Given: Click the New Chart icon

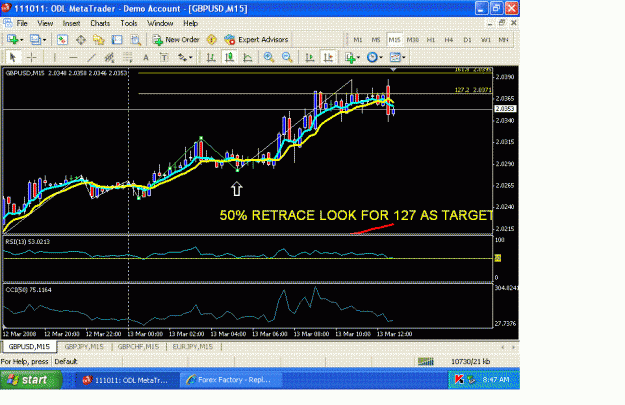Looking at the screenshot, I should point(12,39).
